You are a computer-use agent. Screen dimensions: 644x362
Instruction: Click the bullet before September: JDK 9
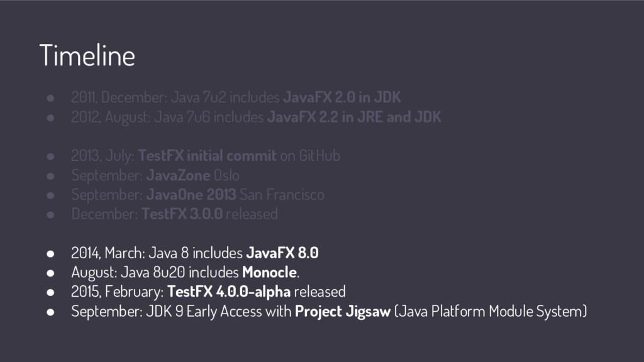50,312
